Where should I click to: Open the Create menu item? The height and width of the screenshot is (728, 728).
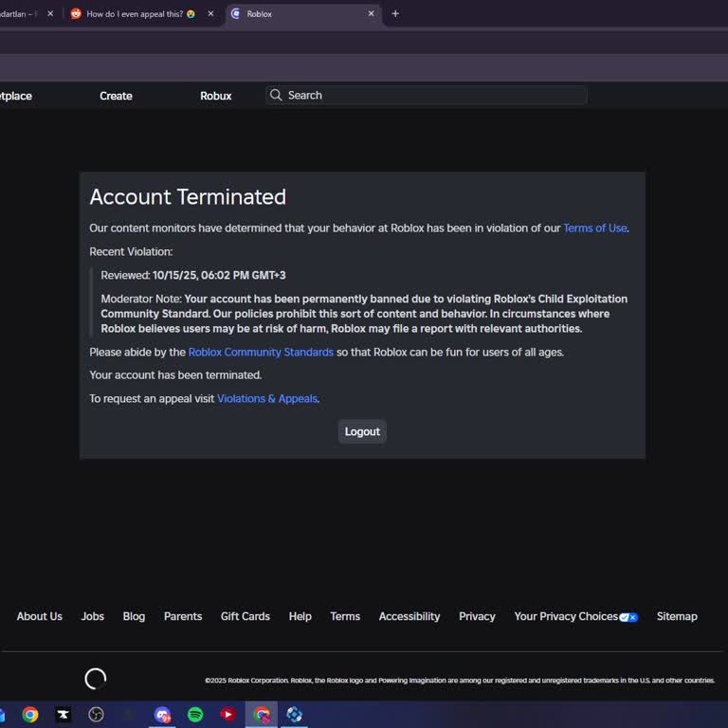click(116, 96)
